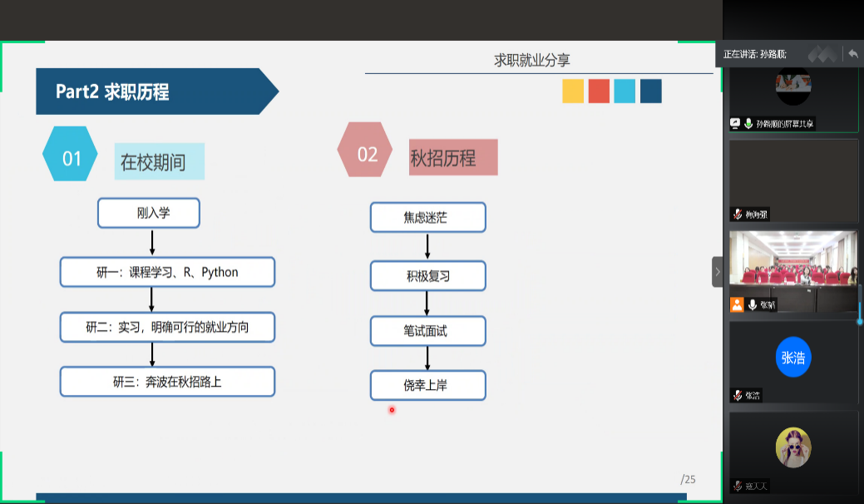Click the screen-share icon beside 孙路顺's name
The image size is (864, 504).
coord(735,123)
